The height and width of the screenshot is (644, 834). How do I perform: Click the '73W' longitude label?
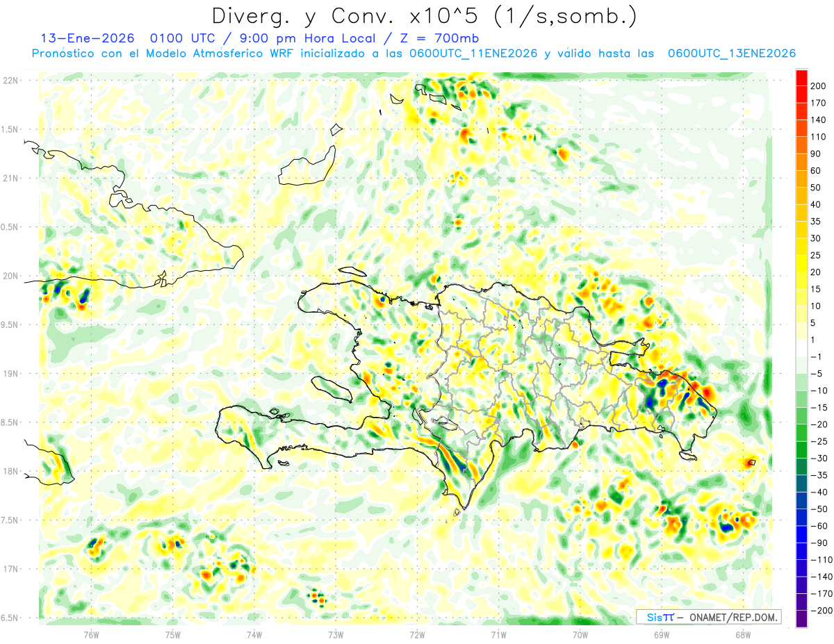coord(336,635)
